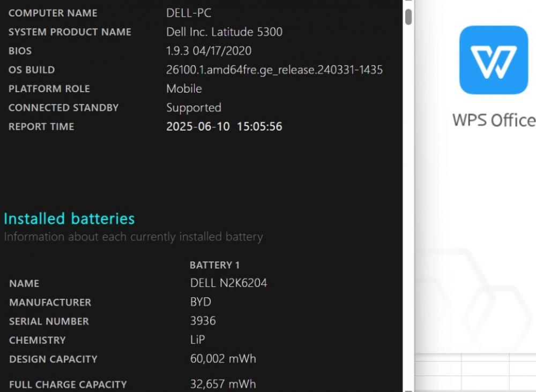Click the 'BIOS' label

pos(20,51)
